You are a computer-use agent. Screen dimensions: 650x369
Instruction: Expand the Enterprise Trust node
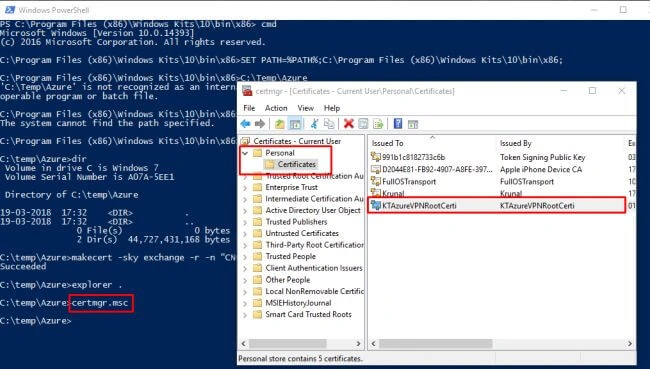click(245, 188)
